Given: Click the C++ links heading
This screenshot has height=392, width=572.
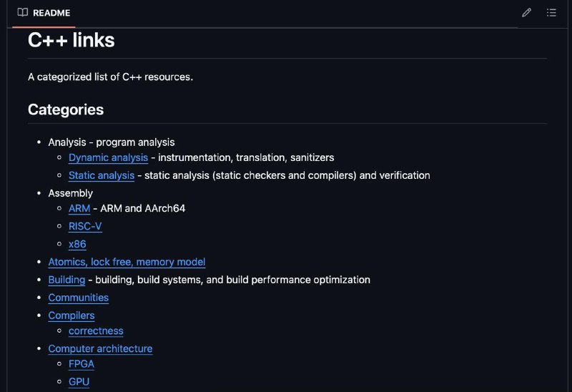Looking at the screenshot, I should pos(71,40).
